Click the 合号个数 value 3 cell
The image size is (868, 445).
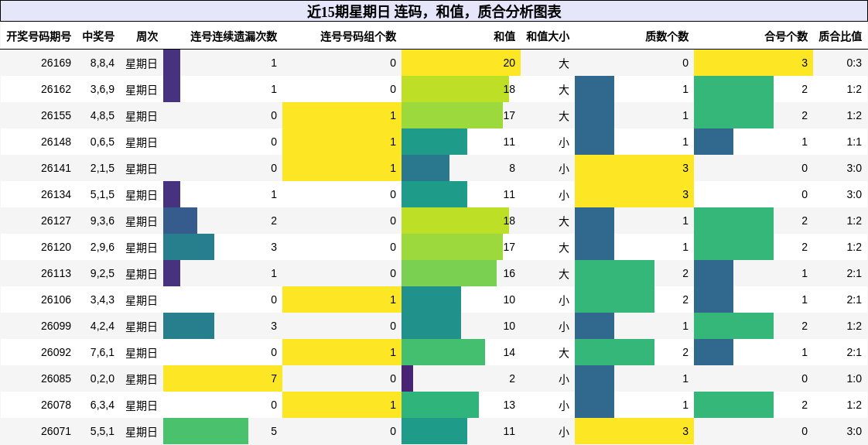754,63
